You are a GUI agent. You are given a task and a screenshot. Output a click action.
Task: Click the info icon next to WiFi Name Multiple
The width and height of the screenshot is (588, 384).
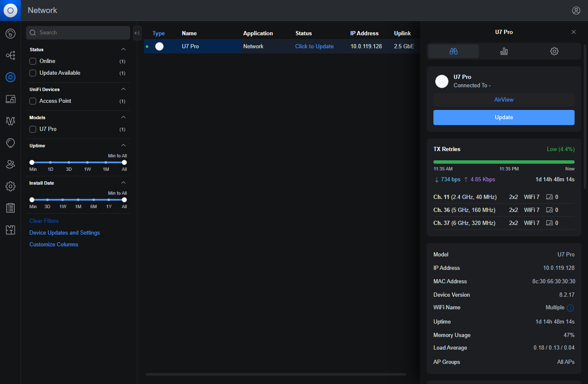[570, 308]
